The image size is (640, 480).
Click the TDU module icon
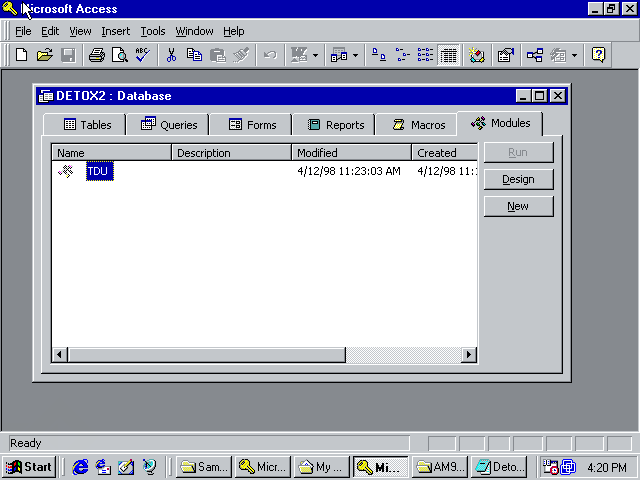pos(66,171)
